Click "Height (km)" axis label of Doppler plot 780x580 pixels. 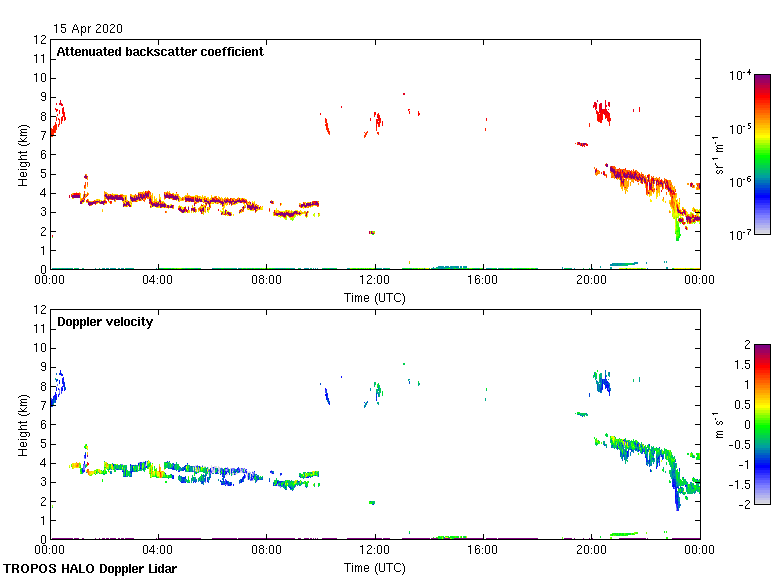(22, 424)
